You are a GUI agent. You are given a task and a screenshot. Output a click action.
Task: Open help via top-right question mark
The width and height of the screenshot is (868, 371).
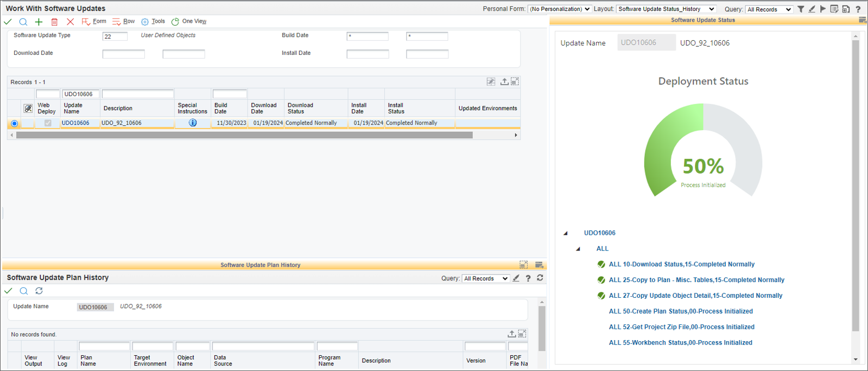click(x=858, y=9)
